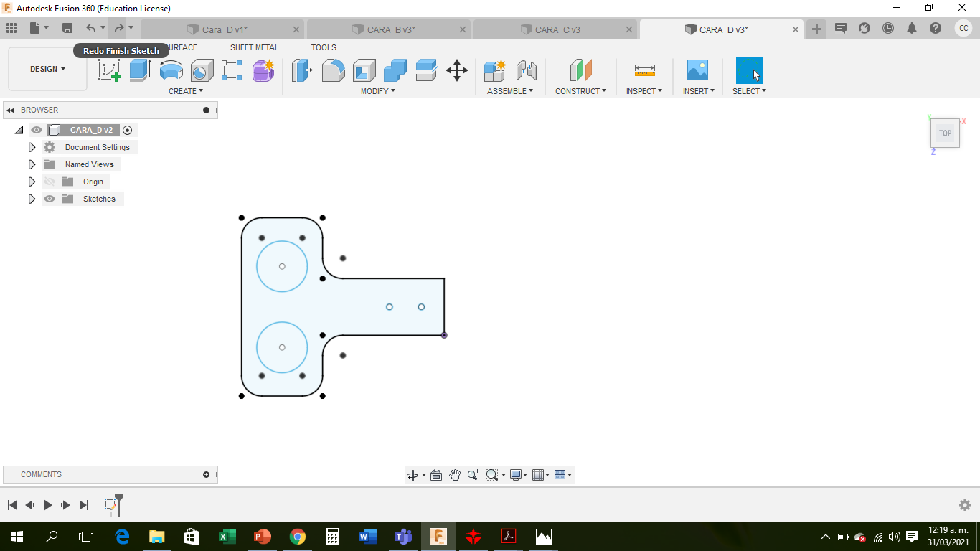Select the Fillet tool
Screen dimensions: 980x551
[x=333, y=70]
